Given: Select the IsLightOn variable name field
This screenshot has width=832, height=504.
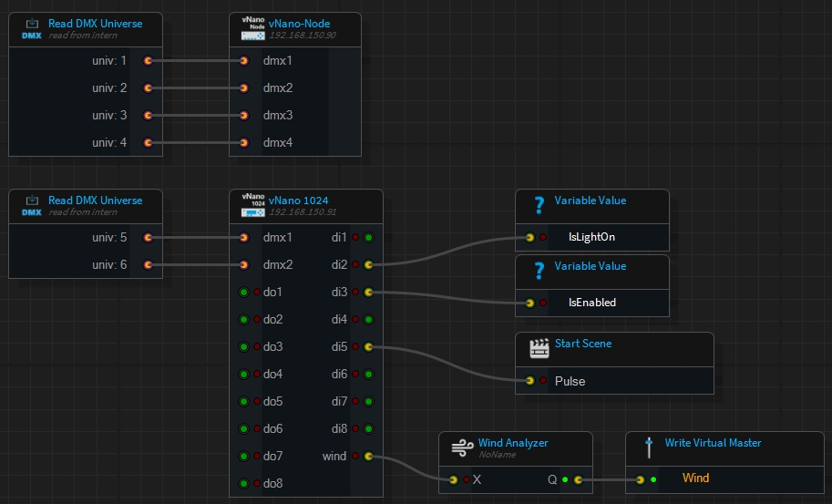Looking at the screenshot, I should coord(591,237).
